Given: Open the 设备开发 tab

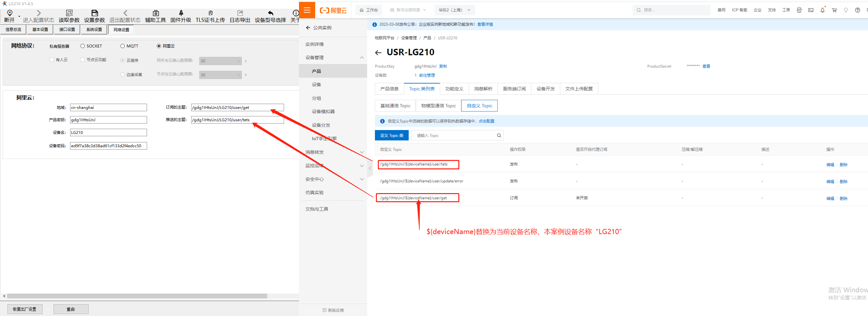Looking at the screenshot, I should [x=545, y=89].
